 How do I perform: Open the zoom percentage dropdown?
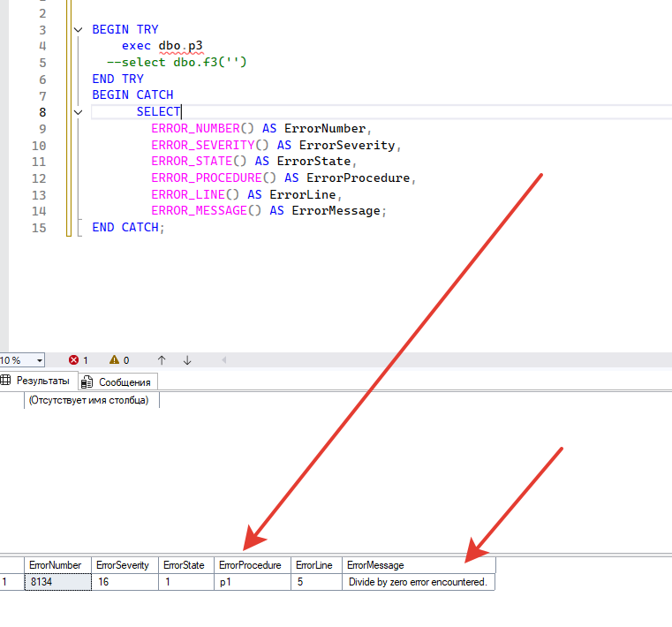point(40,360)
